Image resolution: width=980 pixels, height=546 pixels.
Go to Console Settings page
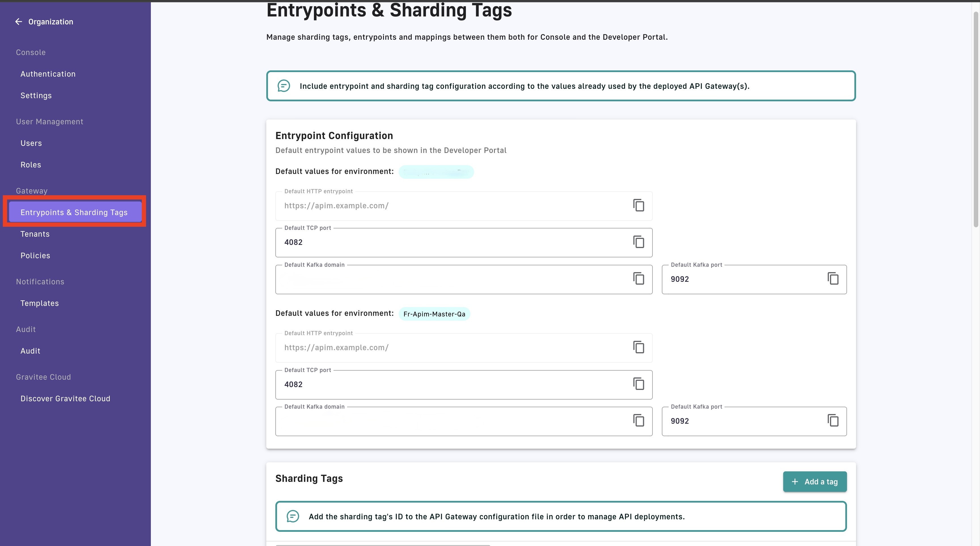point(36,96)
